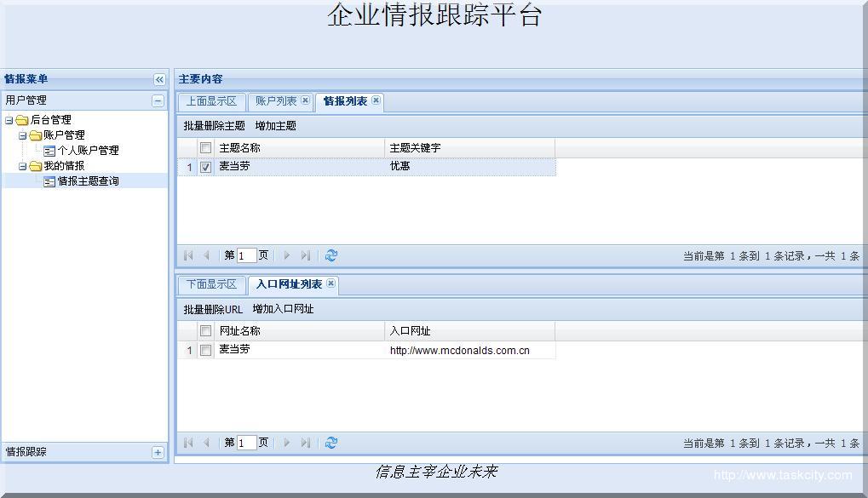This screenshot has height=498, width=868.
Task: Refresh the 情报列表 topic grid
Action: tap(331, 255)
